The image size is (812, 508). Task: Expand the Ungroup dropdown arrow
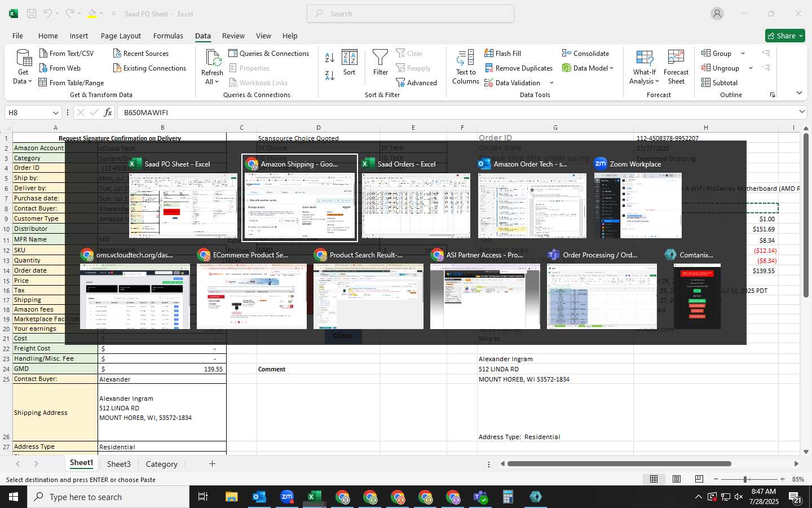click(751, 68)
